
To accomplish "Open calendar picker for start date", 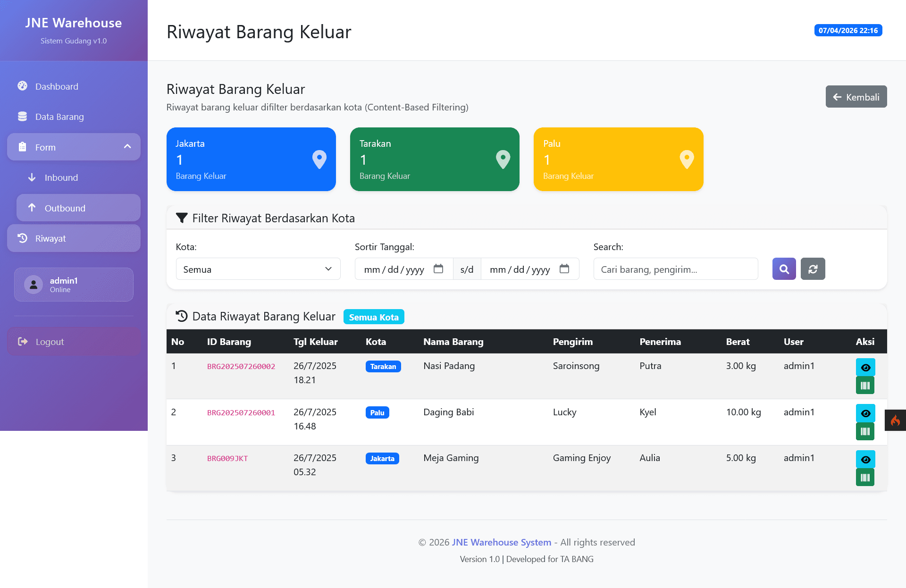I will (x=438, y=269).
